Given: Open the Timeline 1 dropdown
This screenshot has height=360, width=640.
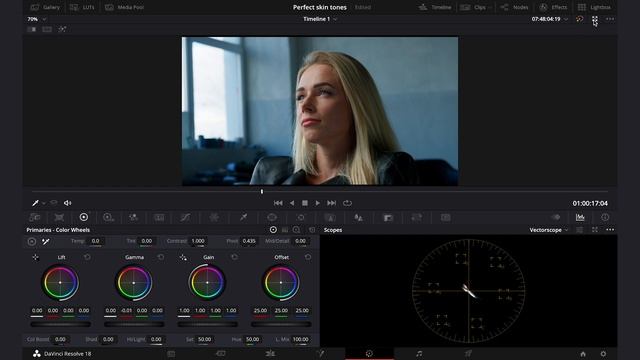Looking at the screenshot, I should (x=320, y=19).
